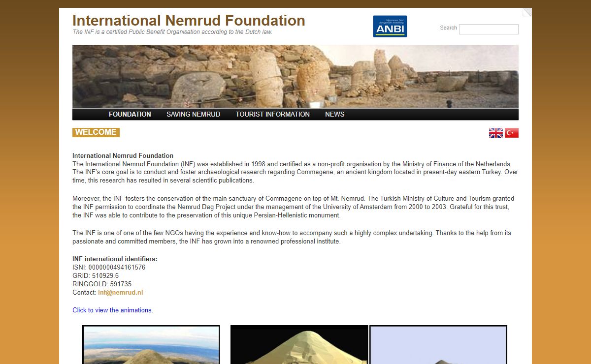Open the FOUNDATION menu item
This screenshot has height=364, width=591.
(x=130, y=114)
